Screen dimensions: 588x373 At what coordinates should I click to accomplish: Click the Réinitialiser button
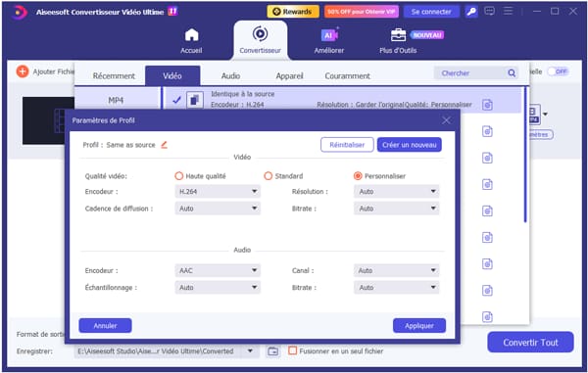pyautogui.click(x=347, y=145)
